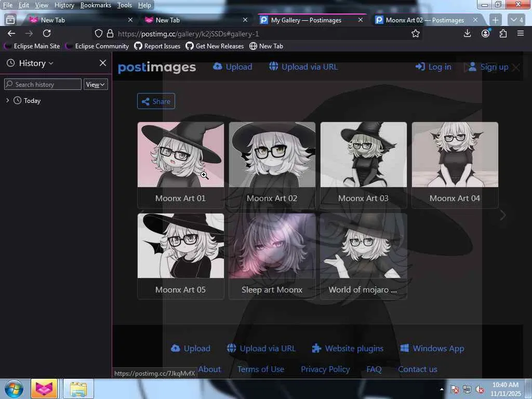Expand the Today history folder
532x399 pixels.
pos(7,100)
